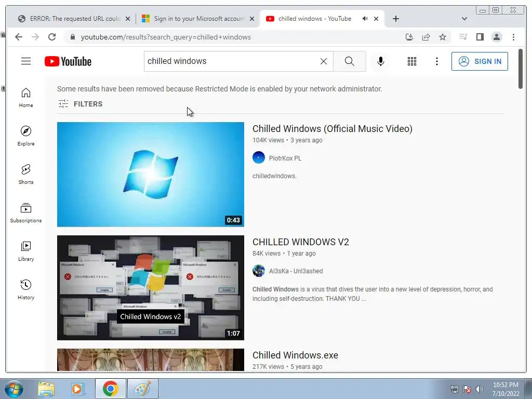Image resolution: width=532 pixels, height=399 pixels.
Task: Open the Chilled Windows Official Music Video thumbnail
Action: tap(151, 175)
